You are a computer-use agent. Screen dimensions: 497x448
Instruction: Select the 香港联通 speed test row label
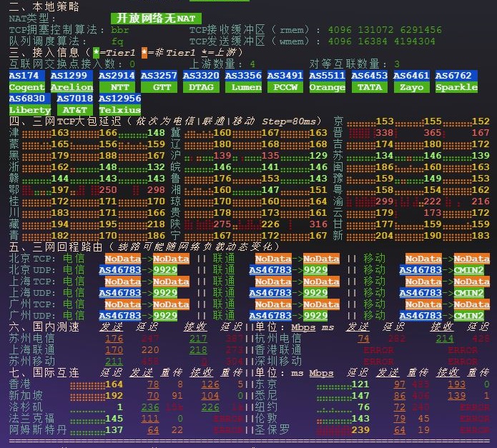(278, 350)
